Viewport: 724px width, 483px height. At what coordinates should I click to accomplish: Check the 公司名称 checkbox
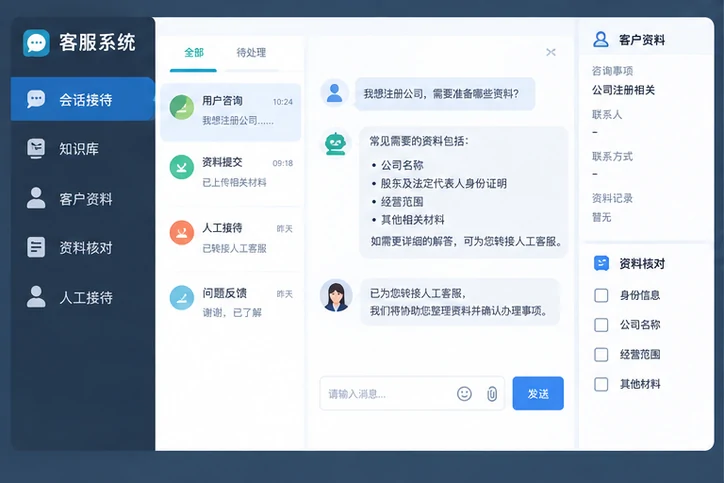coord(601,325)
